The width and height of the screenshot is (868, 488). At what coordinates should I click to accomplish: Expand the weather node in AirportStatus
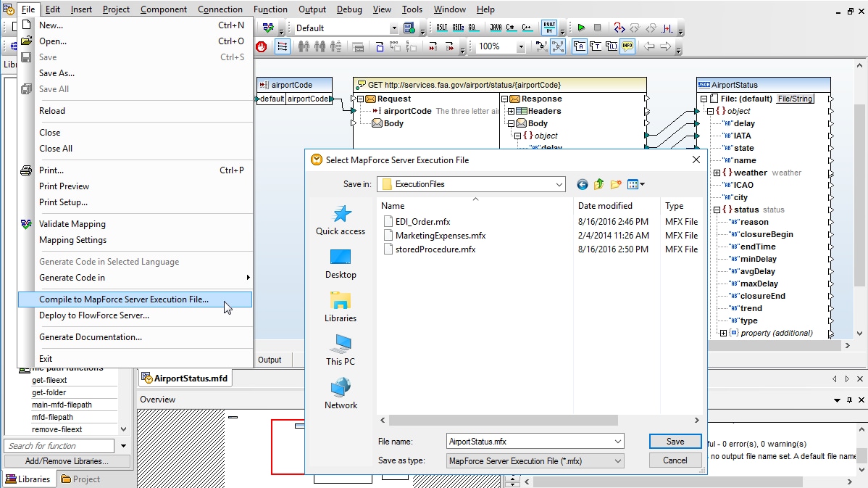(717, 173)
